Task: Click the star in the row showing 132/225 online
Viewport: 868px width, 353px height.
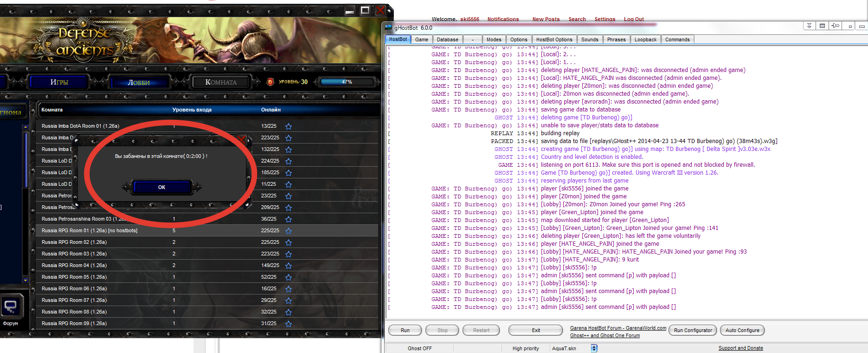Action: 289,150
